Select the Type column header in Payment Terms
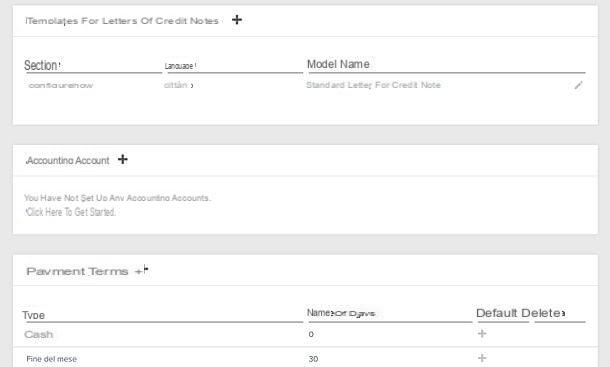The height and width of the screenshot is (367, 610). click(x=33, y=315)
